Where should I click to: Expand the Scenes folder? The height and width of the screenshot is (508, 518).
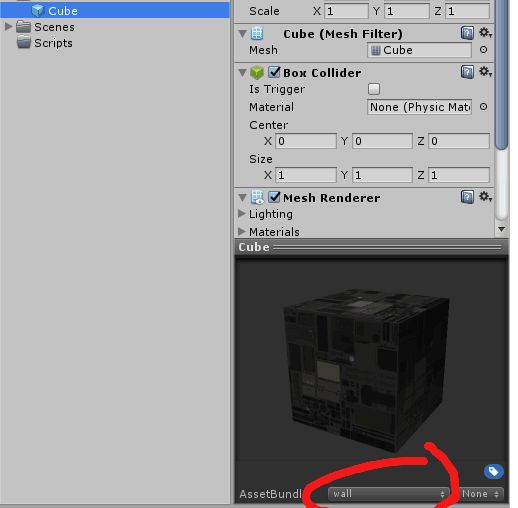[8, 26]
